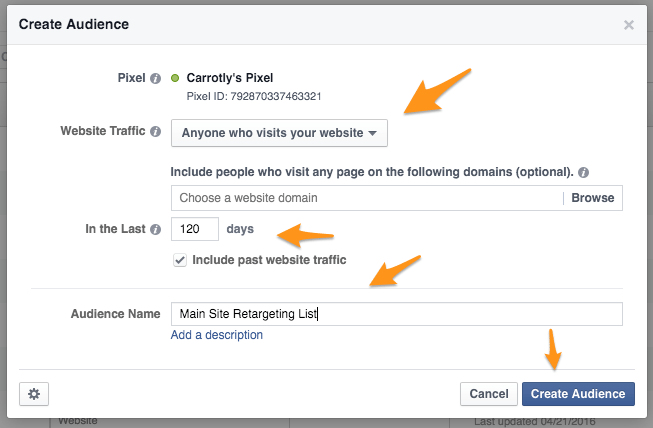653x428 pixels.
Task: Close the Create Audience dialog
Action: pos(629,25)
